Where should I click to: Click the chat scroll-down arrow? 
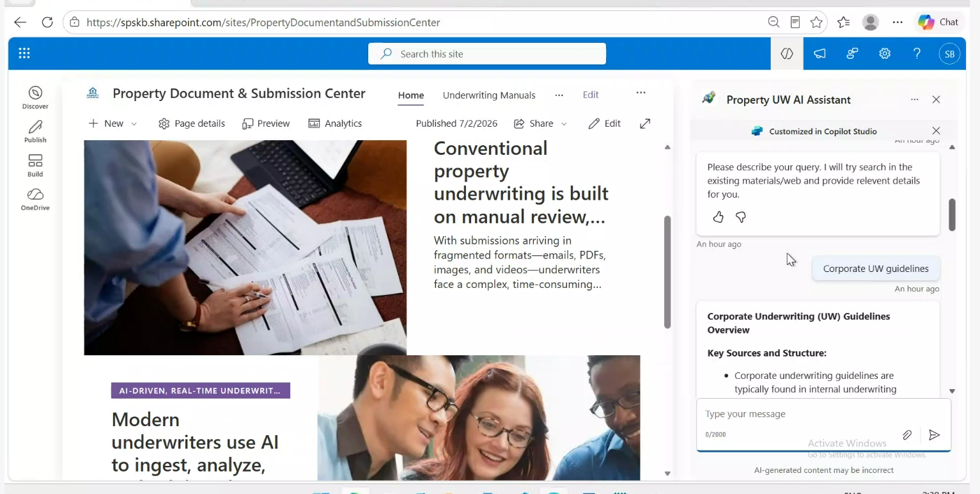[x=952, y=391]
